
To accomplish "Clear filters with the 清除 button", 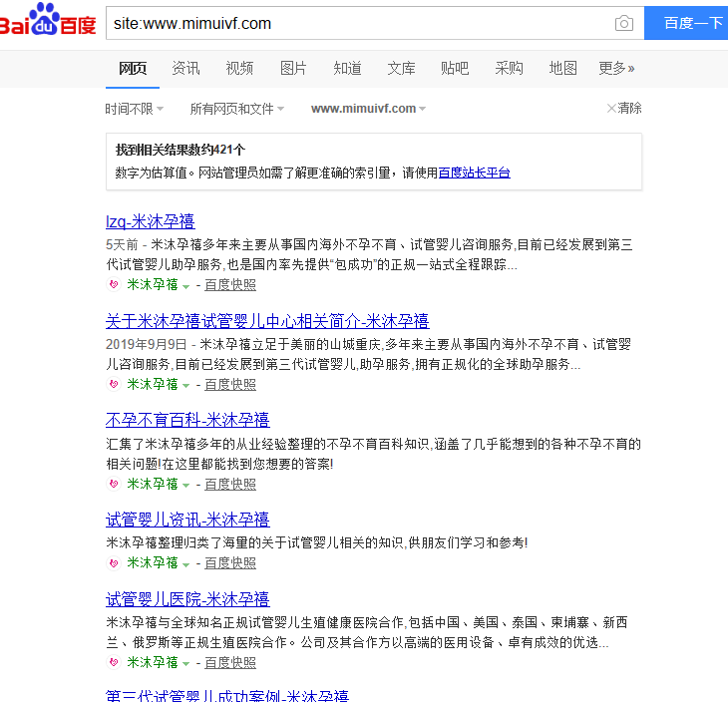I will [x=624, y=109].
